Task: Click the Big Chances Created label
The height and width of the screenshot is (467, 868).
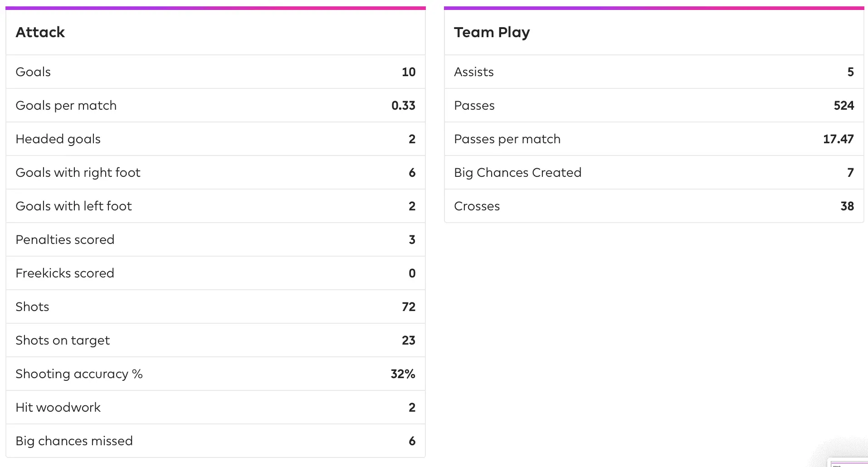Action: tap(517, 172)
